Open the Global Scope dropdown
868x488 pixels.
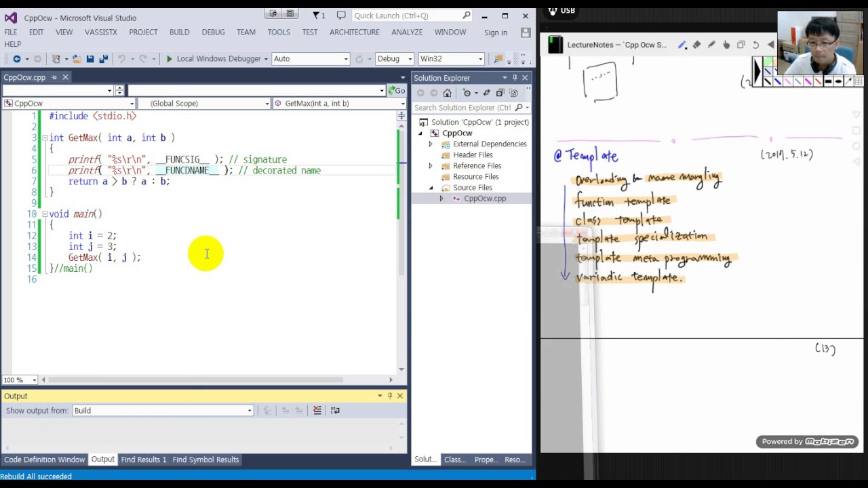tap(204, 104)
